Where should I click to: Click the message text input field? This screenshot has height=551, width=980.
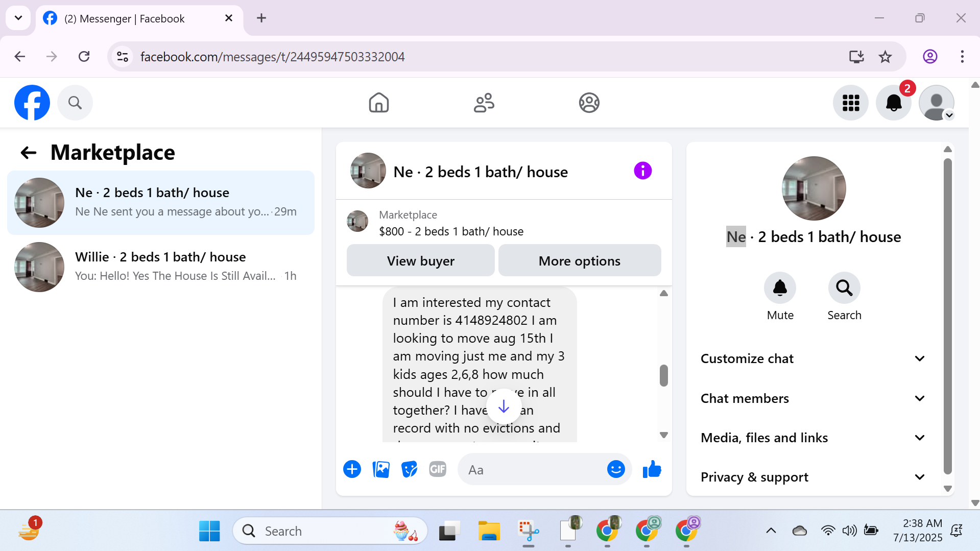pyautogui.click(x=534, y=469)
